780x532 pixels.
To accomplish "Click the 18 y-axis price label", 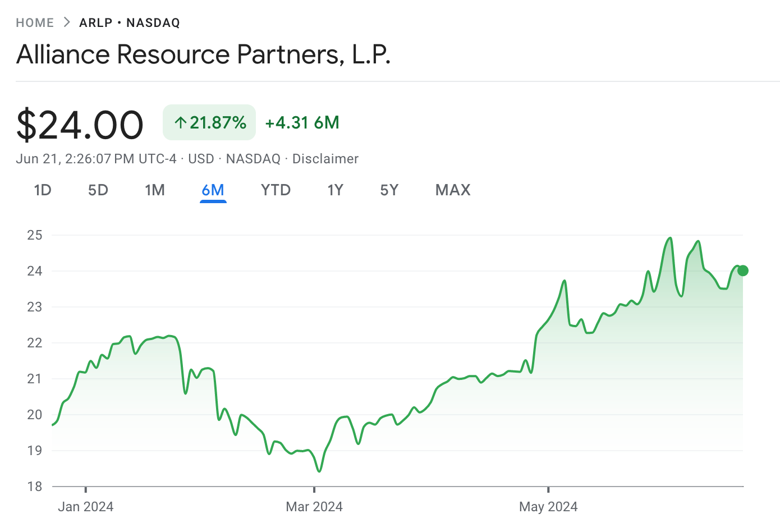I will pyautogui.click(x=35, y=487).
